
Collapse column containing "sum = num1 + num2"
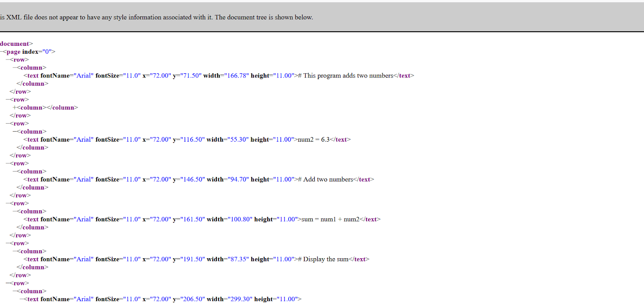point(15,212)
